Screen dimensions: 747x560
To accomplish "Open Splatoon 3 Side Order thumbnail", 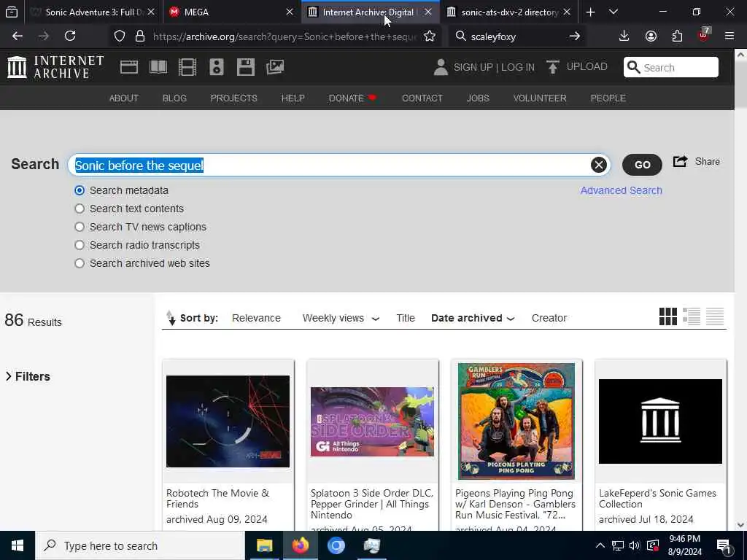I will [x=372, y=421].
